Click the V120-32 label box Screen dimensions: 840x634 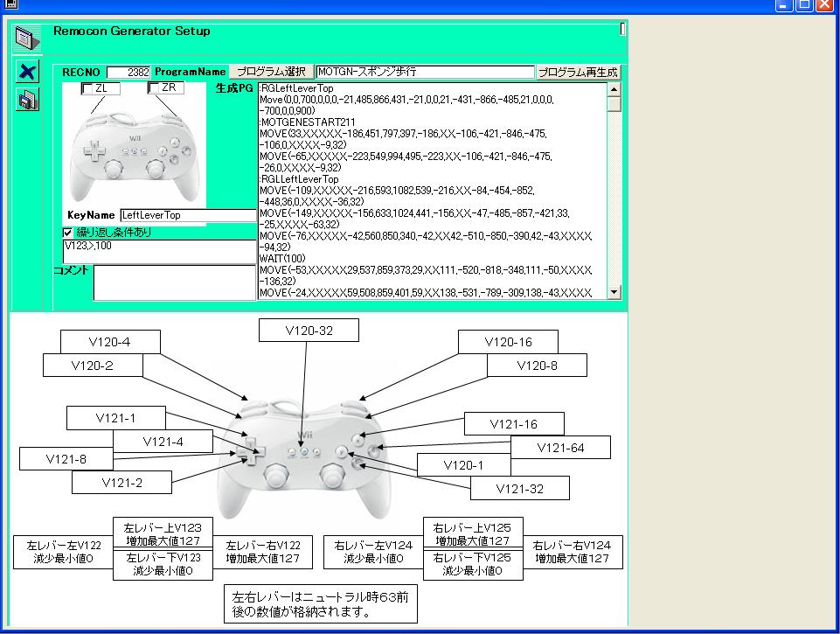tap(309, 331)
